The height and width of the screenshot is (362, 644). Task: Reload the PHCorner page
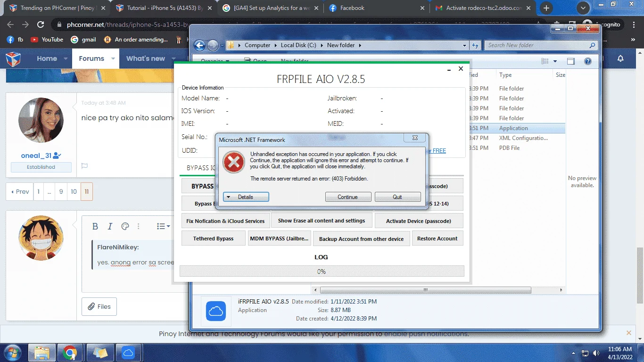point(41,25)
